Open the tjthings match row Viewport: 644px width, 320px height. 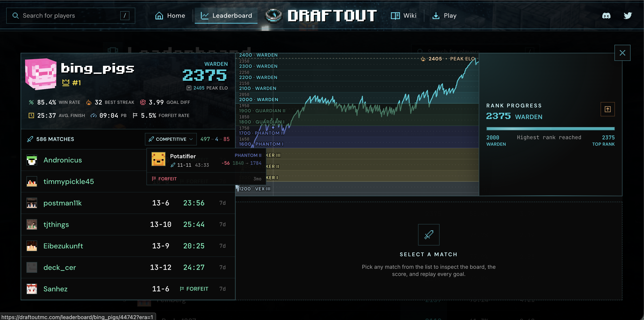[128, 225]
